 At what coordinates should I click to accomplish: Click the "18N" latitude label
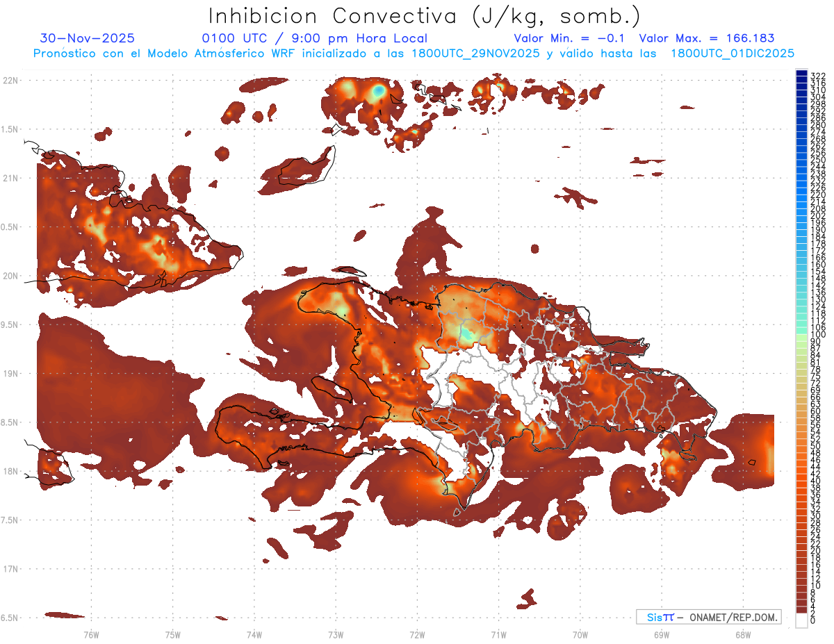[x=10, y=471]
